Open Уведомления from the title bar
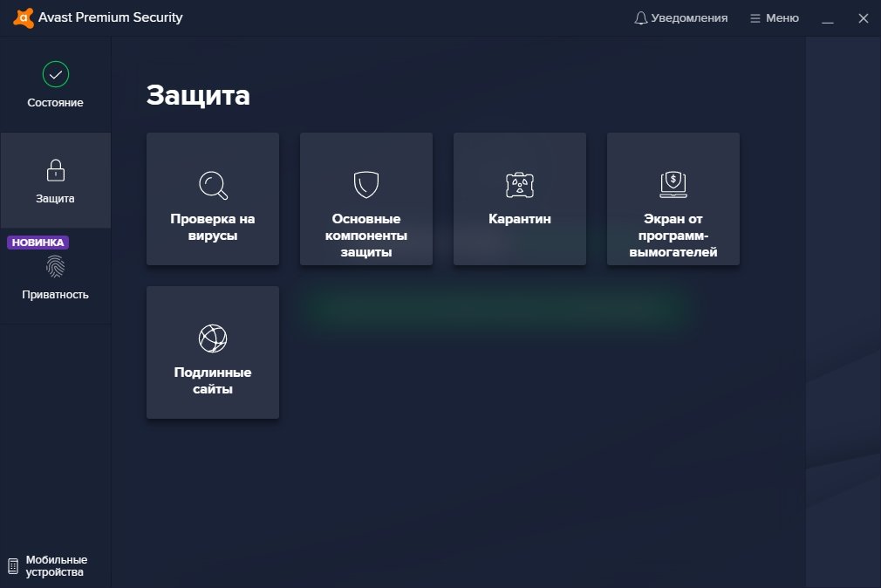The image size is (881, 588). (x=689, y=18)
